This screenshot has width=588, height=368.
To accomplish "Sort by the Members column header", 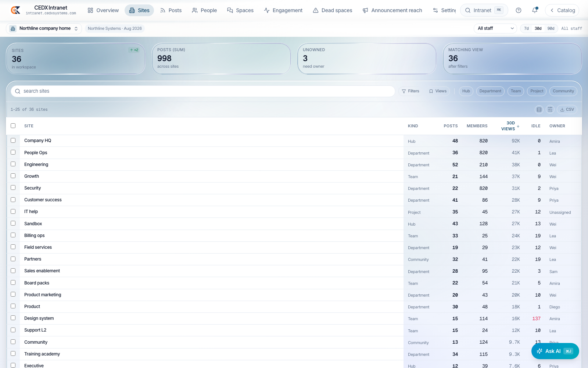I will pos(477,126).
